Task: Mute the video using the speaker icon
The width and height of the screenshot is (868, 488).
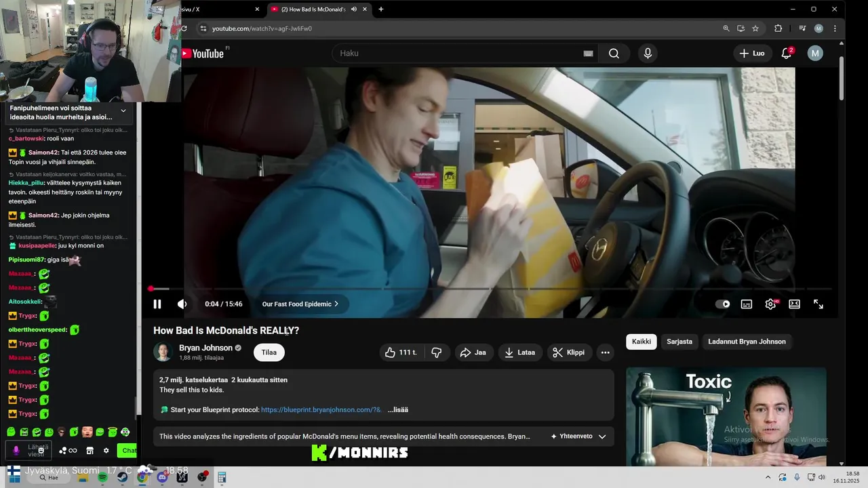Action: click(182, 304)
